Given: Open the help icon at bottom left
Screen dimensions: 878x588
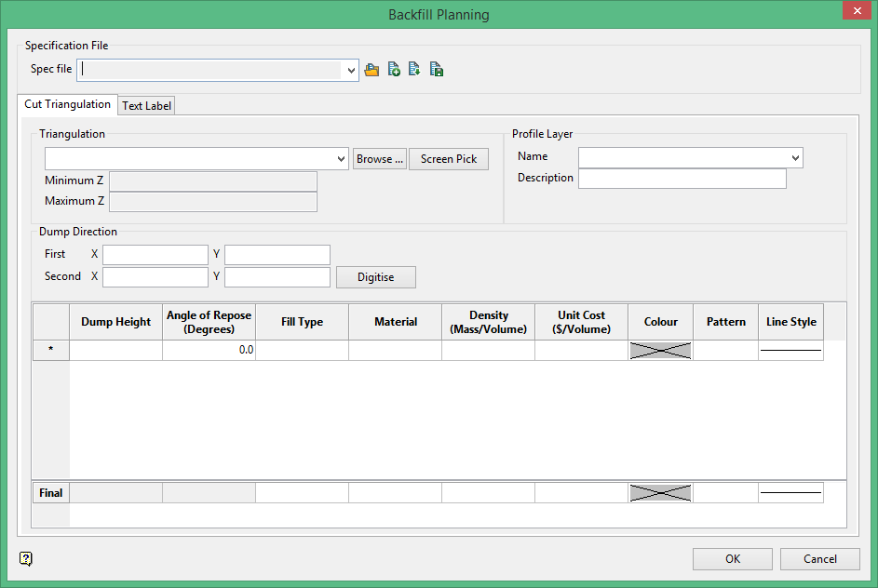Looking at the screenshot, I should click(26, 558).
